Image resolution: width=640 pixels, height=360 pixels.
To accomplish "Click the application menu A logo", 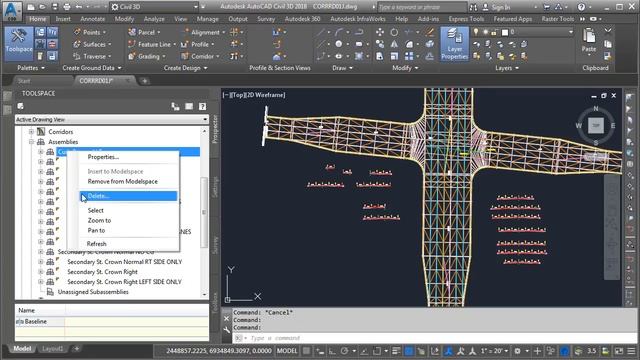I will click(x=12, y=11).
